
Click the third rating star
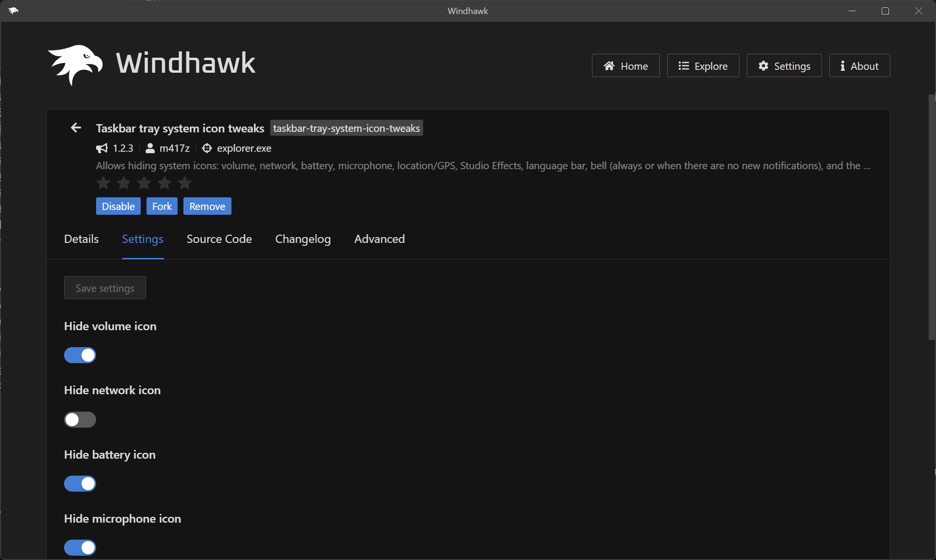144,183
